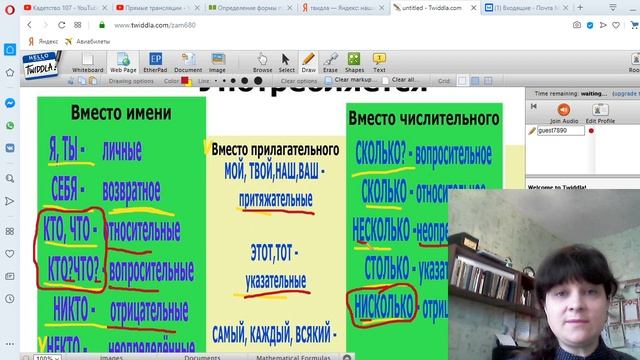Click the copy icon in drawing options bar
The image size is (640, 360).
(x=82, y=81)
